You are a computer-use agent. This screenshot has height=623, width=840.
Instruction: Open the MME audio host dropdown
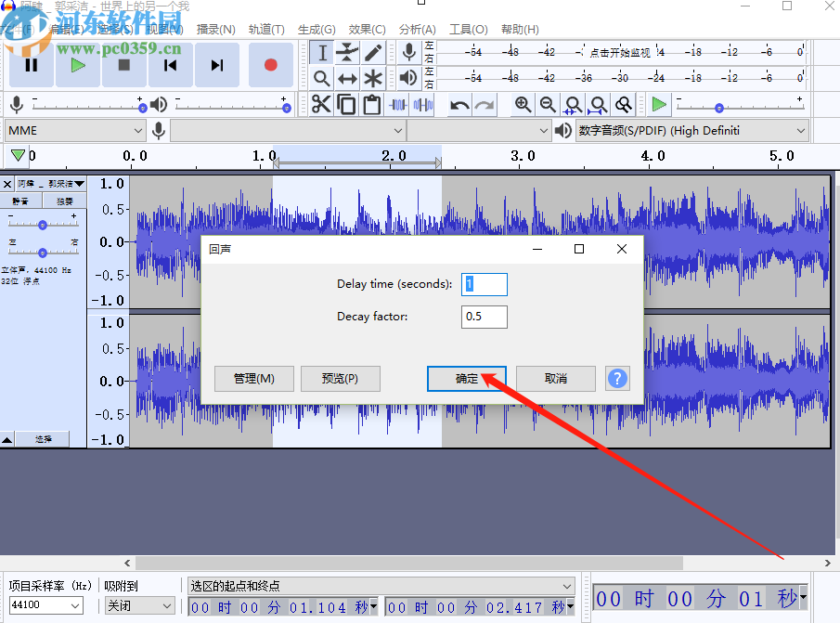click(x=76, y=131)
